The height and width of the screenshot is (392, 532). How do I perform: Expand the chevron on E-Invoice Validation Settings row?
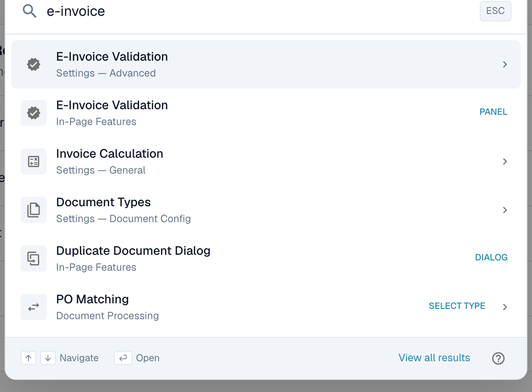pyautogui.click(x=505, y=64)
